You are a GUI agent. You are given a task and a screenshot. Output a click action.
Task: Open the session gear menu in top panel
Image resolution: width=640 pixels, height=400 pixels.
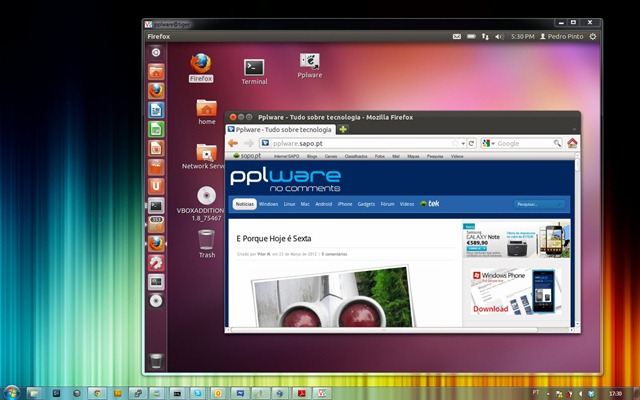click(593, 37)
